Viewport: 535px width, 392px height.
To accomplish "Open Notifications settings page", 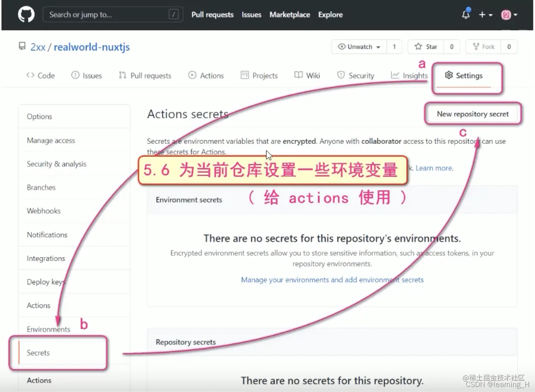I will pyautogui.click(x=74, y=235).
